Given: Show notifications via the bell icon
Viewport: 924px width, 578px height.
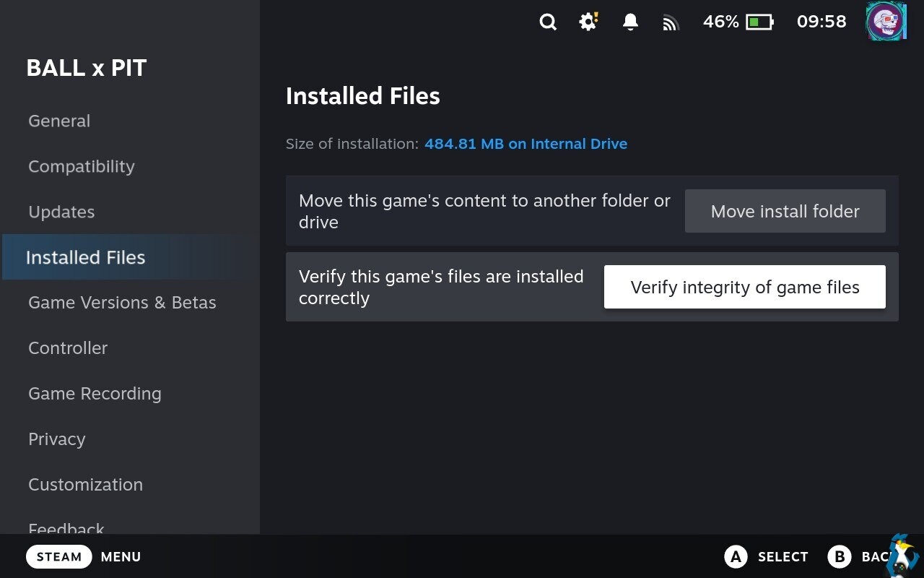Looking at the screenshot, I should click(630, 22).
